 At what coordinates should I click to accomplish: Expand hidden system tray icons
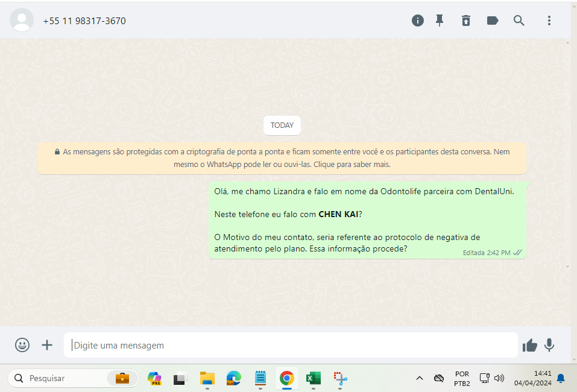[x=420, y=378]
